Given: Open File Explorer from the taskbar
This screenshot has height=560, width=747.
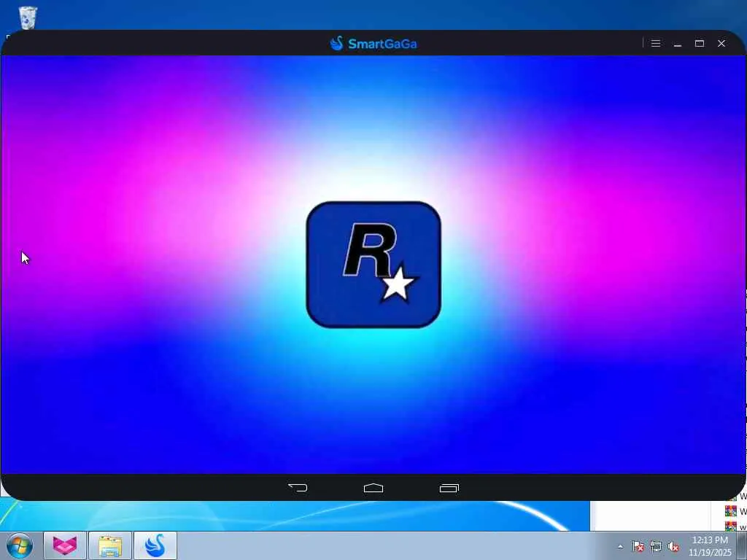Looking at the screenshot, I should coord(110,545).
